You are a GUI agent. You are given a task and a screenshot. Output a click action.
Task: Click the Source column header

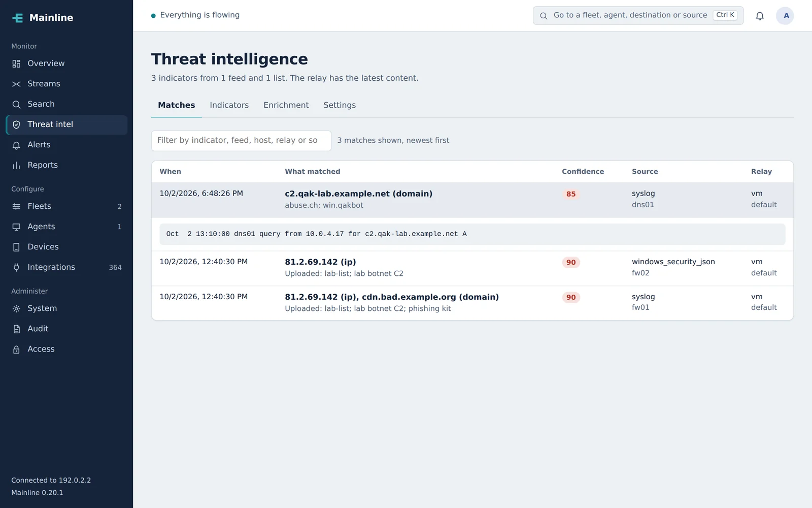pos(645,172)
